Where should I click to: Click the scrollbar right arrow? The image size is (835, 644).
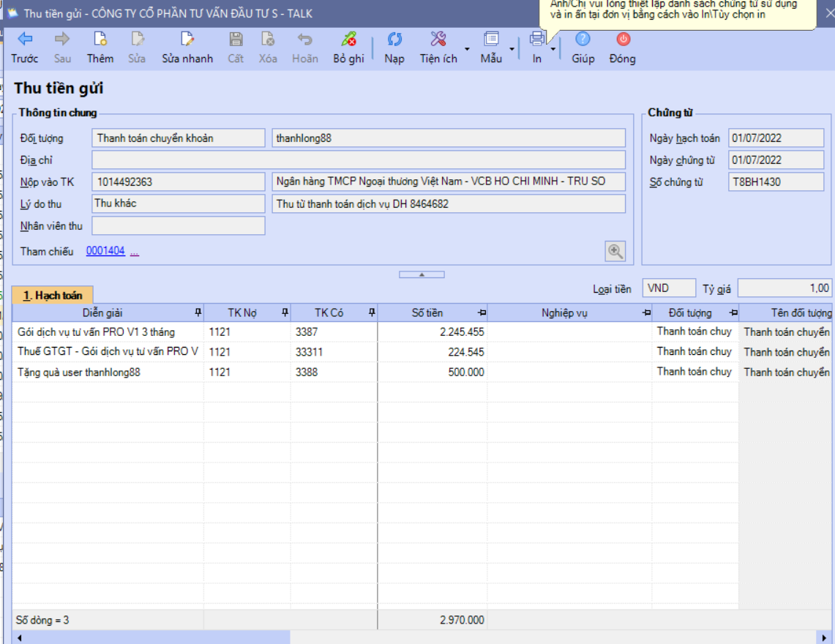point(824,637)
